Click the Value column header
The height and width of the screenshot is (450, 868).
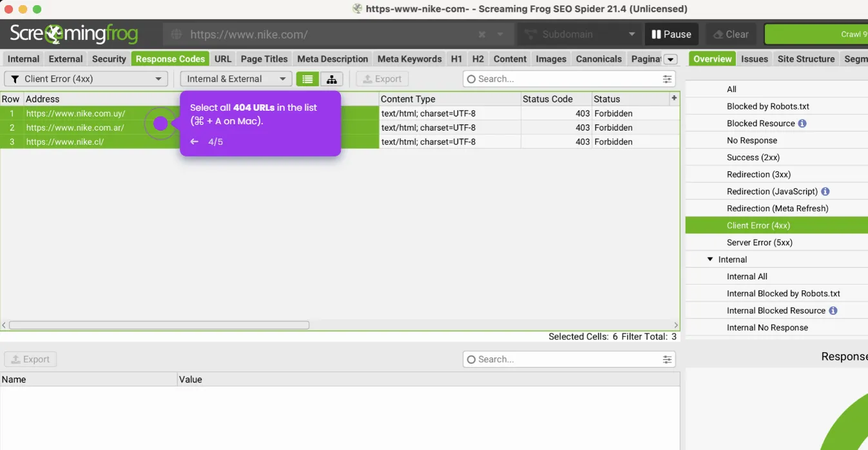(x=429, y=379)
